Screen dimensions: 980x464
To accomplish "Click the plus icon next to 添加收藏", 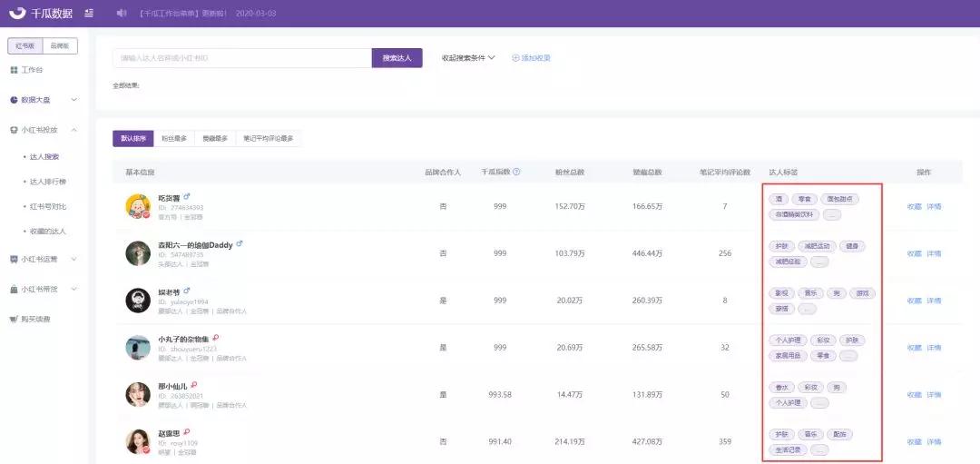I will click(x=515, y=58).
